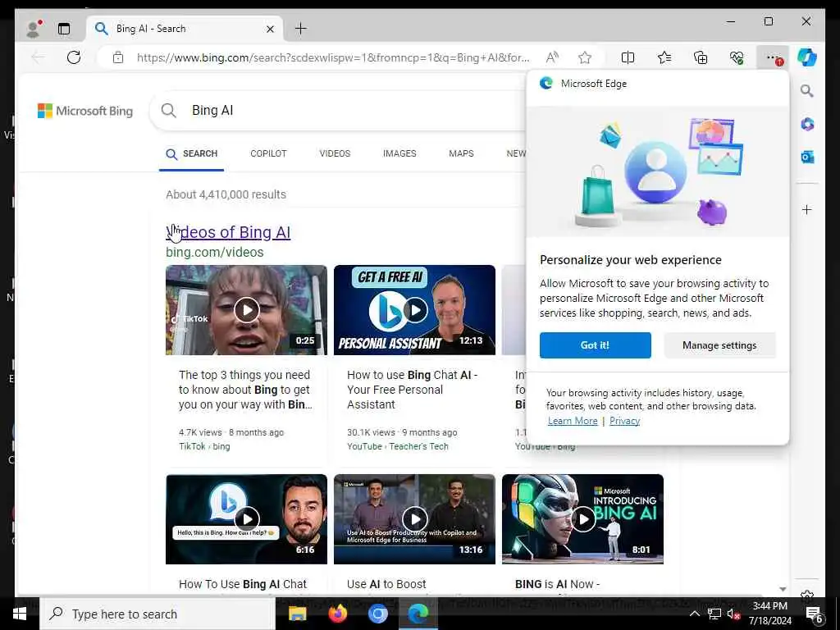The image size is (840, 630).
Task: Open the tab actions menu icon
Action: pos(64,29)
